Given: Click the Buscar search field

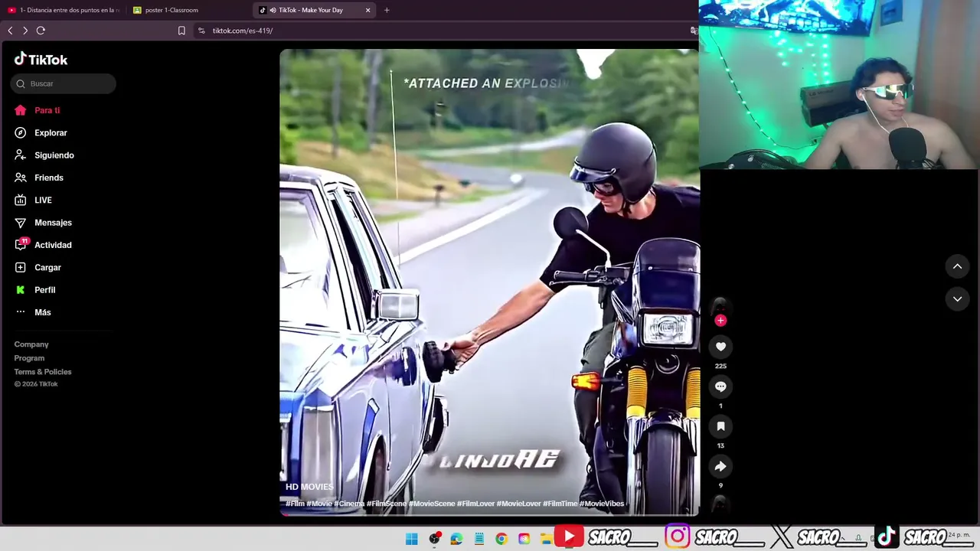Looking at the screenshot, I should pyautogui.click(x=64, y=83).
